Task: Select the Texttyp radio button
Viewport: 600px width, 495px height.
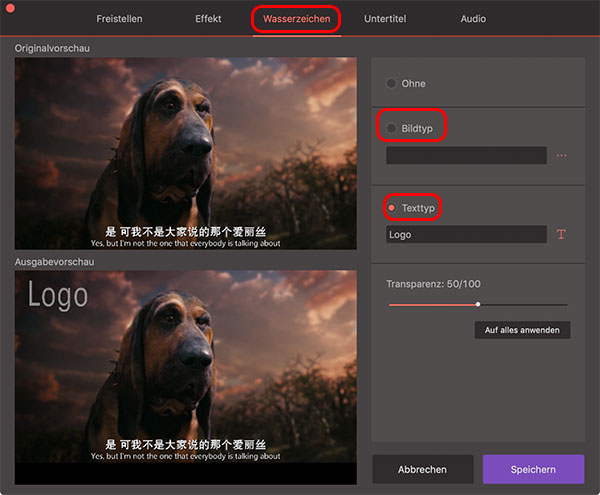Action: 391,208
